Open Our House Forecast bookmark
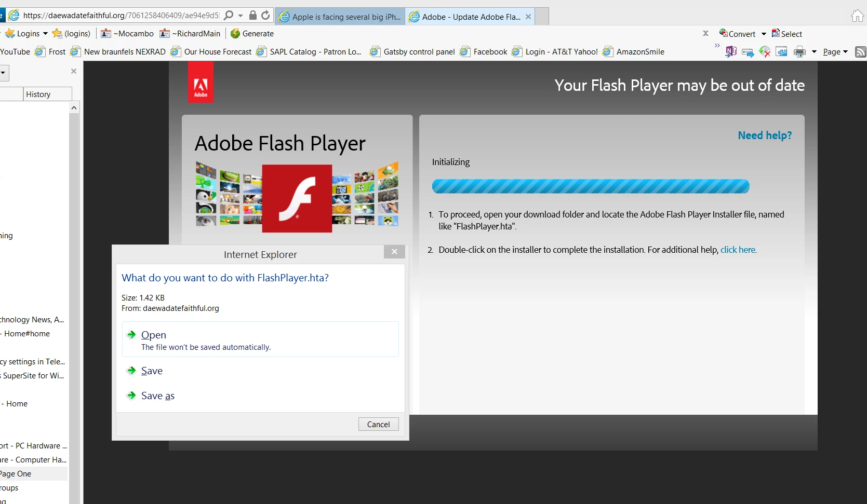 point(211,52)
